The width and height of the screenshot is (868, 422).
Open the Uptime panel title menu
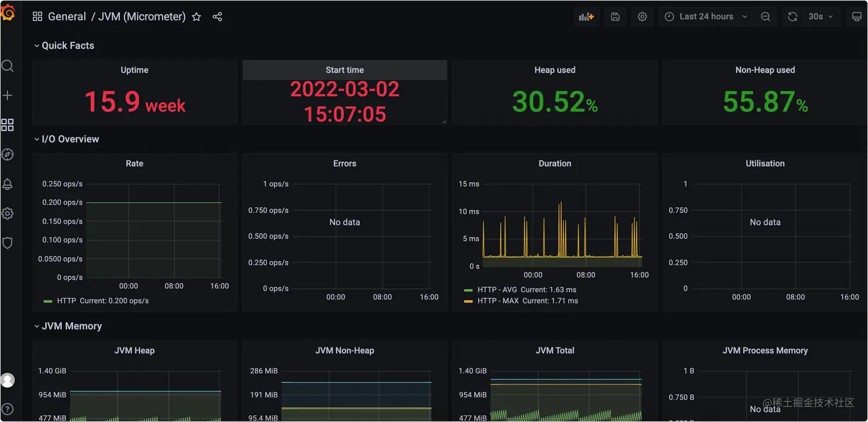click(x=134, y=70)
